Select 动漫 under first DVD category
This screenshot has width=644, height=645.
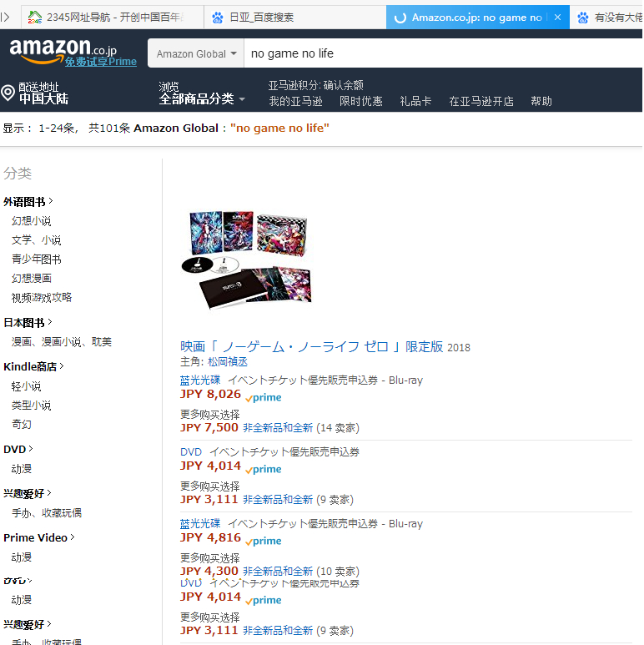pyautogui.click(x=22, y=469)
